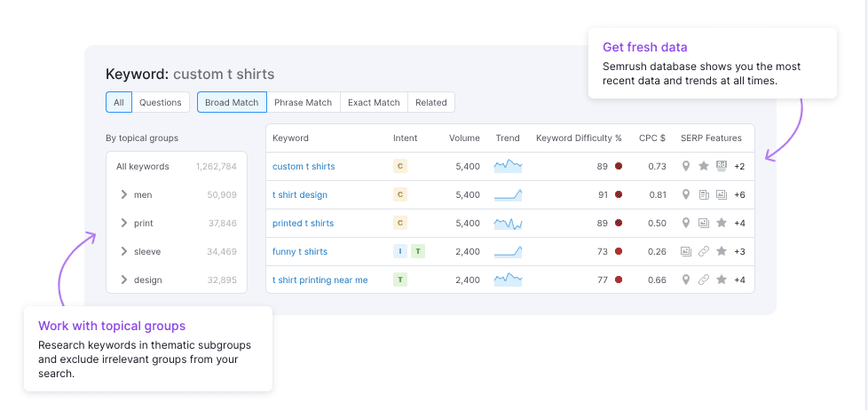Click trend sparkline for t shirt design

pos(508,194)
